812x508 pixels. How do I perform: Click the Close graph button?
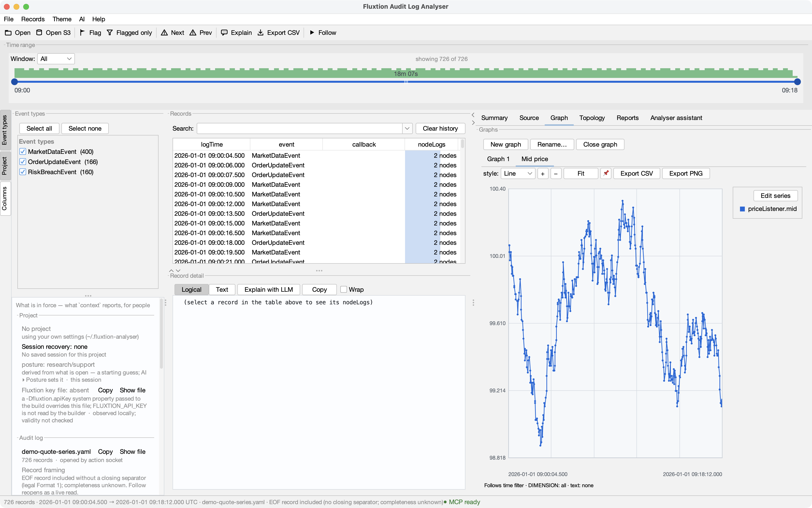(600, 144)
